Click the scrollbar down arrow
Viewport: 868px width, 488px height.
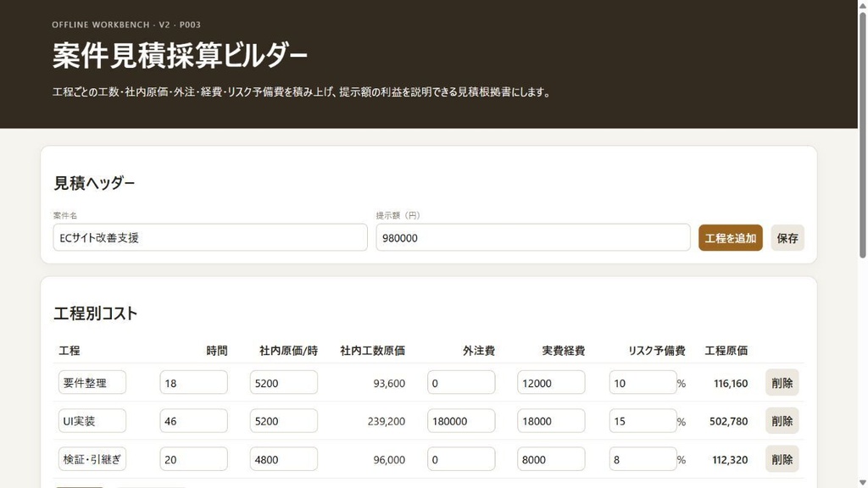tap(862, 483)
